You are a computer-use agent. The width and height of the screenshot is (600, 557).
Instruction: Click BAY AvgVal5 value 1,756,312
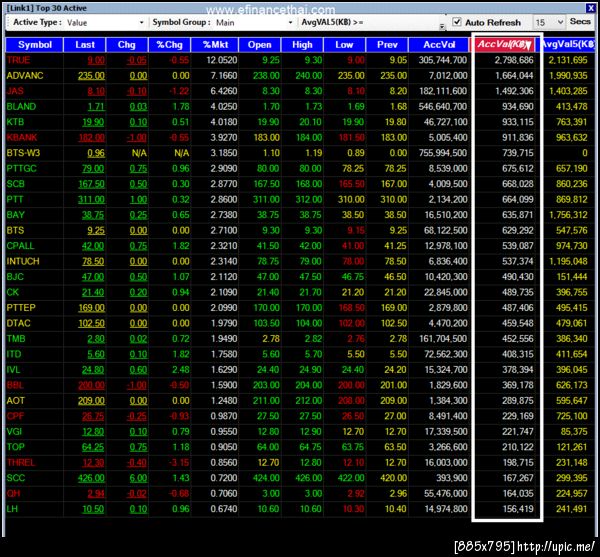[568, 215]
